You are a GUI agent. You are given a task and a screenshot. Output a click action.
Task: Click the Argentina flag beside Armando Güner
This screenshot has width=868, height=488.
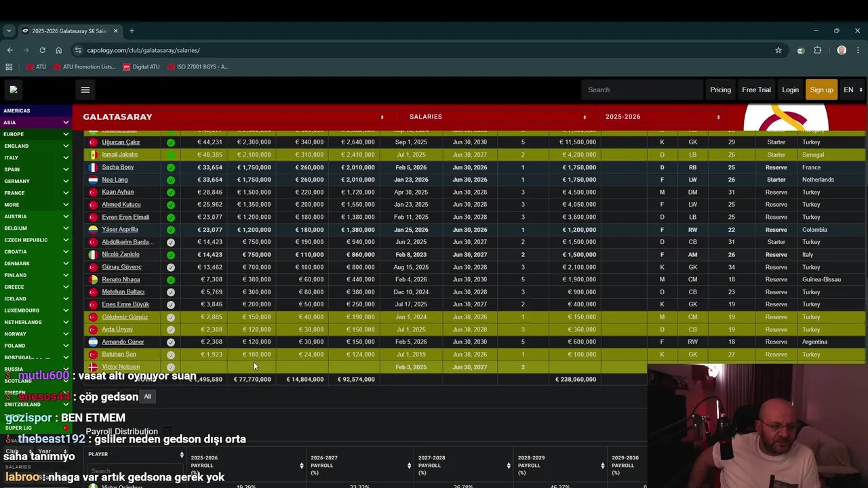[93, 342]
